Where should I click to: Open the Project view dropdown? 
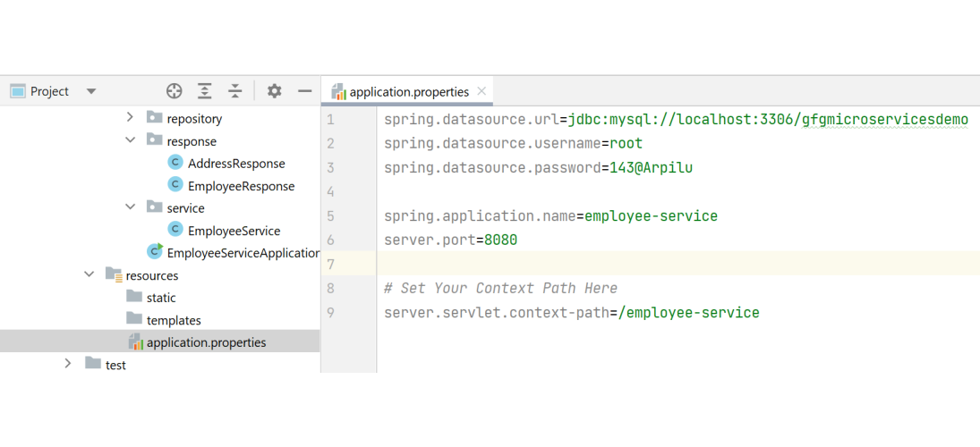pyautogui.click(x=91, y=91)
